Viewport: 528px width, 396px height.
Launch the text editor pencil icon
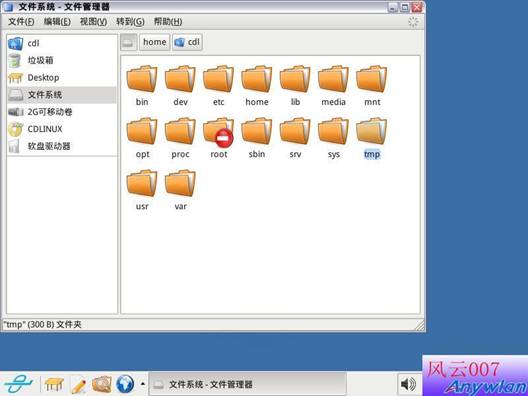tap(78, 385)
